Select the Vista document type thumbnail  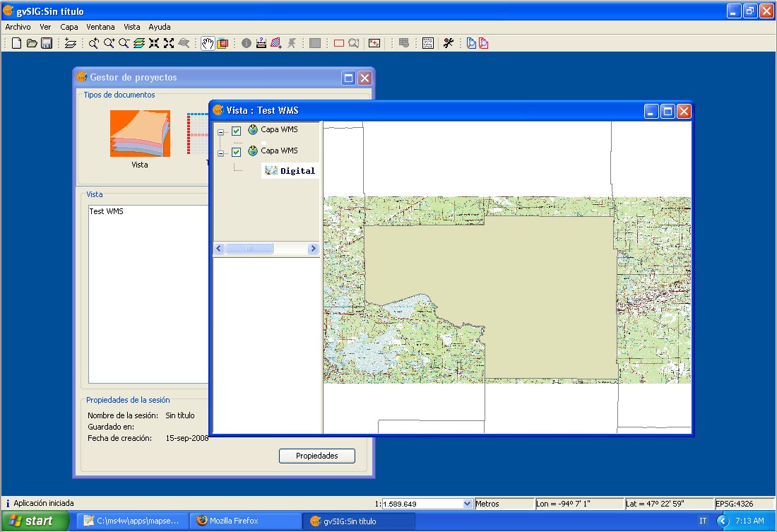(x=140, y=134)
